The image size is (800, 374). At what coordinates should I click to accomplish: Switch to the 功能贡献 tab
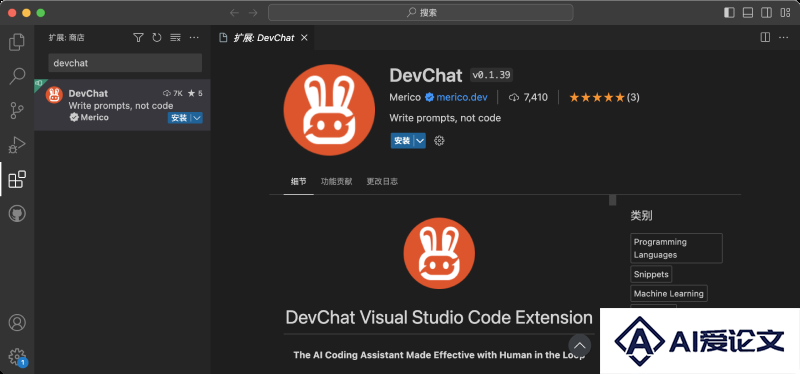coord(336,181)
